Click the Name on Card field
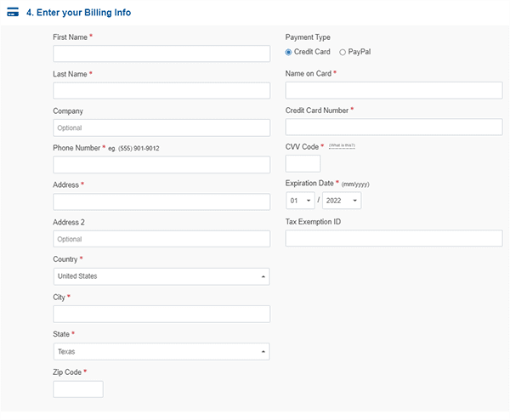Viewport: 510px width, 420px height. (x=394, y=90)
